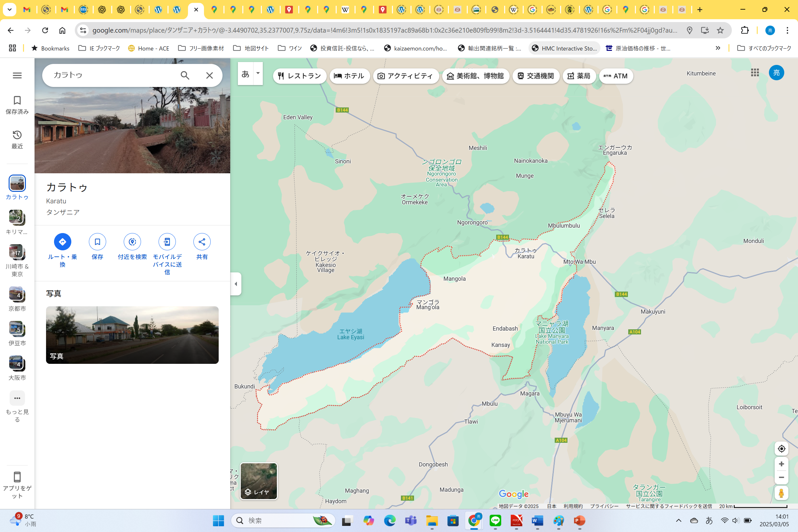Image resolution: width=798 pixels, height=532 pixels.
Task: Click the Chrome address bar URL
Action: tap(384, 30)
